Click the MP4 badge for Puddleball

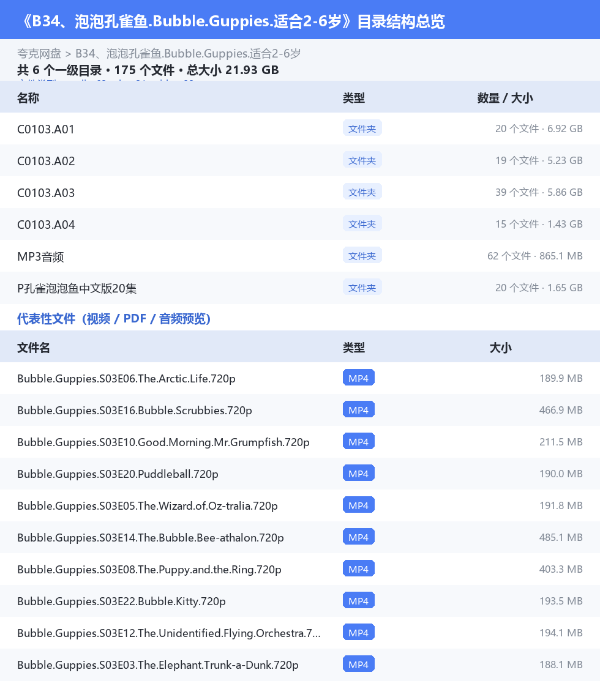(358, 474)
